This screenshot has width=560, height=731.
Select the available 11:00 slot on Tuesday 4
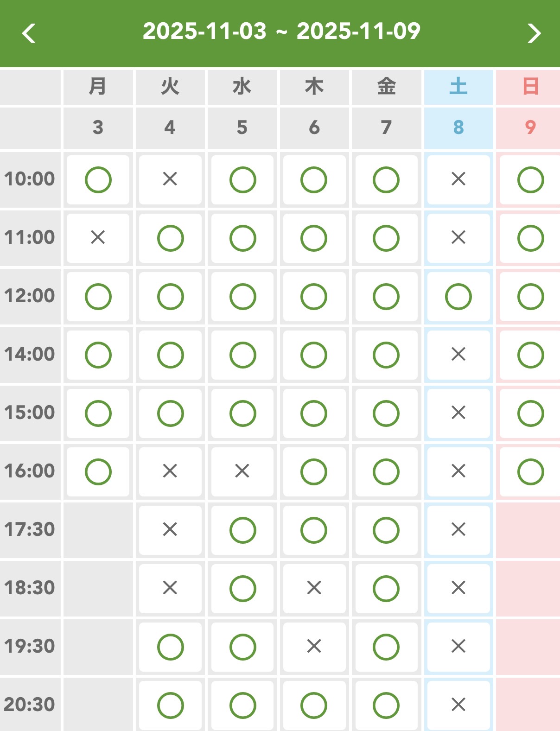point(171,238)
